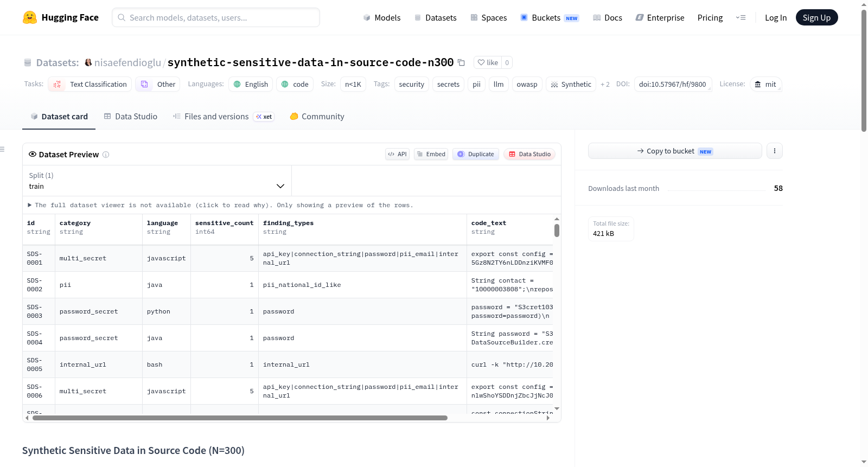Click the page's vertical scrollbar
The width and height of the screenshot is (868, 467).
tap(864, 71)
